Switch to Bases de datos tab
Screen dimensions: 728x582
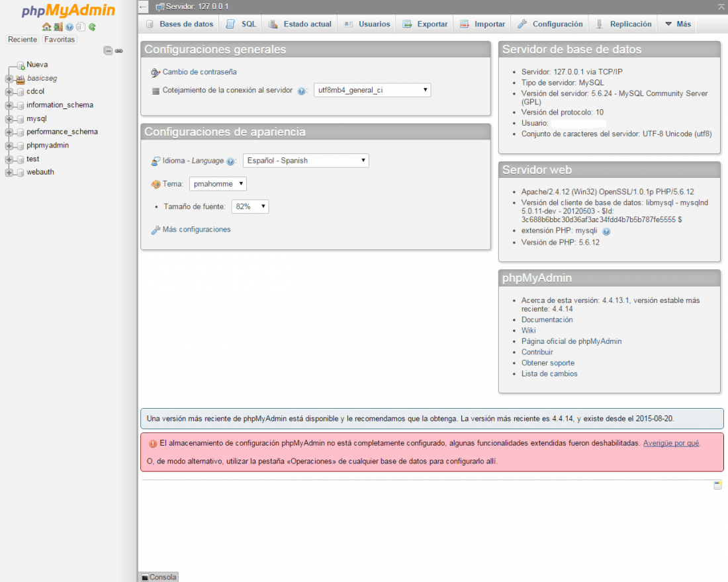(x=179, y=24)
